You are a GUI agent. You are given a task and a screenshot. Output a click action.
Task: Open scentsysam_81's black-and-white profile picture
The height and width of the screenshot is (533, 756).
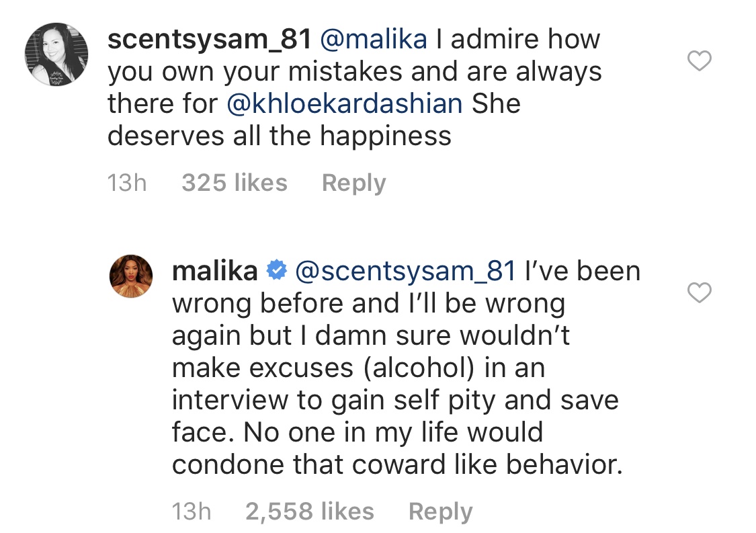(56, 54)
